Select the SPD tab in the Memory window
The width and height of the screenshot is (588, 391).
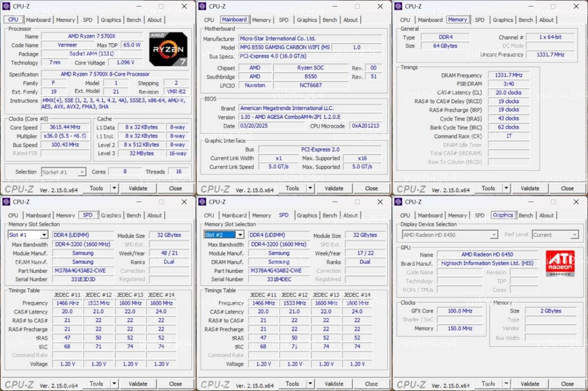point(480,20)
